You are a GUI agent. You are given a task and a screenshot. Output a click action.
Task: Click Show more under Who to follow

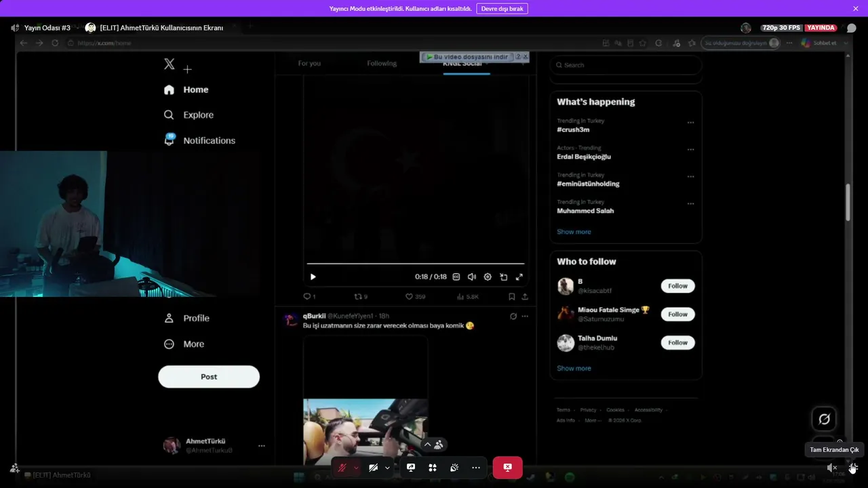click(574, 369)
